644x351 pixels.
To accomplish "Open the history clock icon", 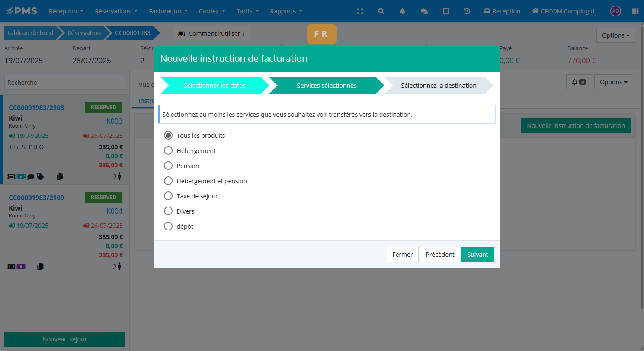I will [x=467, y=11].
